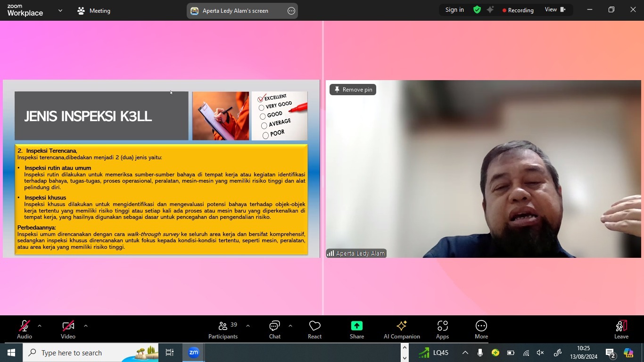Open AI Companion from the toolbar
The width and height of the screenshot is (644, 362).
tap(402, 329)
